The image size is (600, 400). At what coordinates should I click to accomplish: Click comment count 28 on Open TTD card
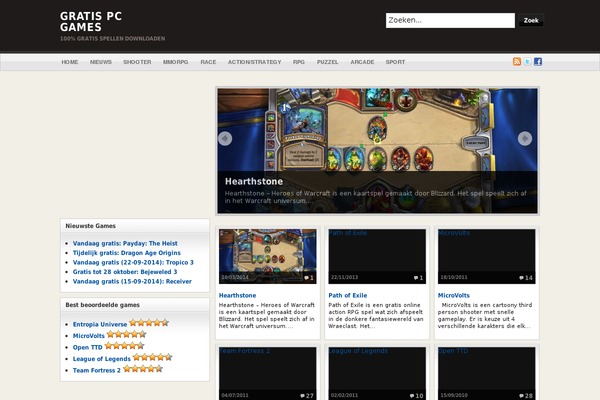point(526,396)
